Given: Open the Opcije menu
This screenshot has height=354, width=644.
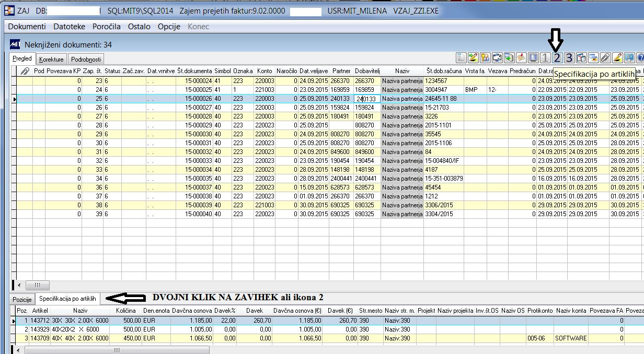Looking at the screenshot, I should pos(169,26).
